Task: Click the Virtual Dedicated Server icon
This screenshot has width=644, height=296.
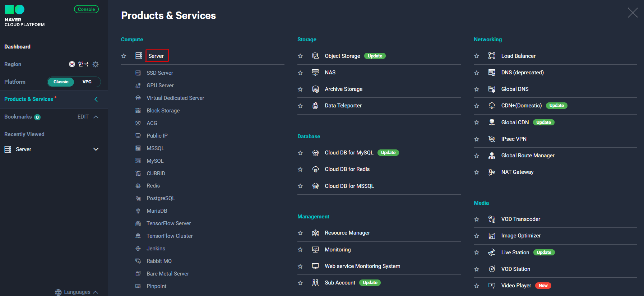Action: pos(138,98)
